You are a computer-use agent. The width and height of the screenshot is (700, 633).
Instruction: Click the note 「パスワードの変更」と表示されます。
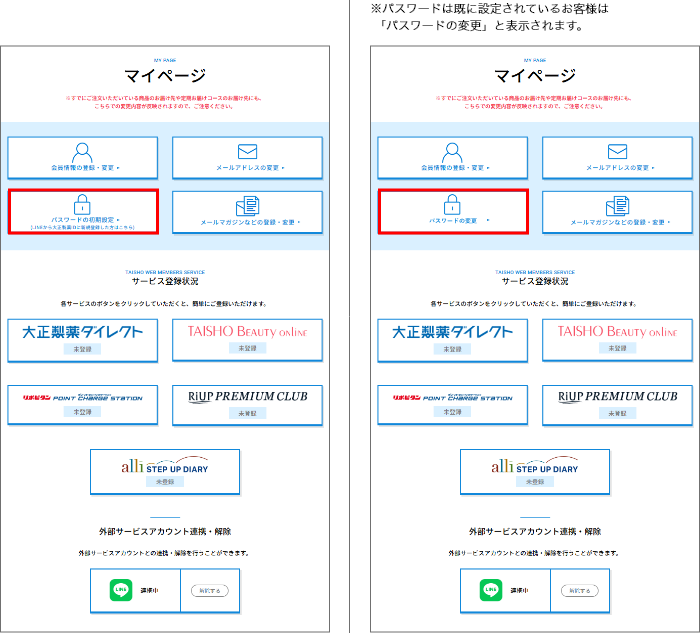coord(481,25)
